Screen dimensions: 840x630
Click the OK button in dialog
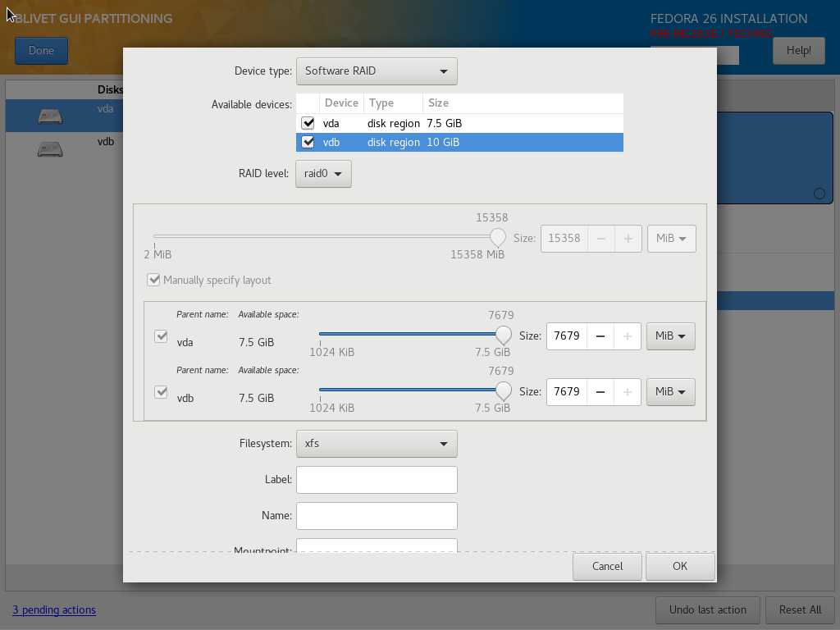680,566
